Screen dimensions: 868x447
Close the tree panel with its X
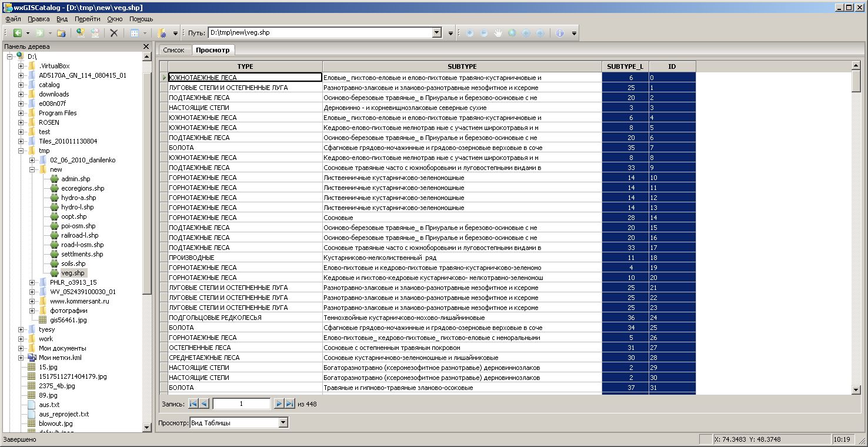[146, 46]
